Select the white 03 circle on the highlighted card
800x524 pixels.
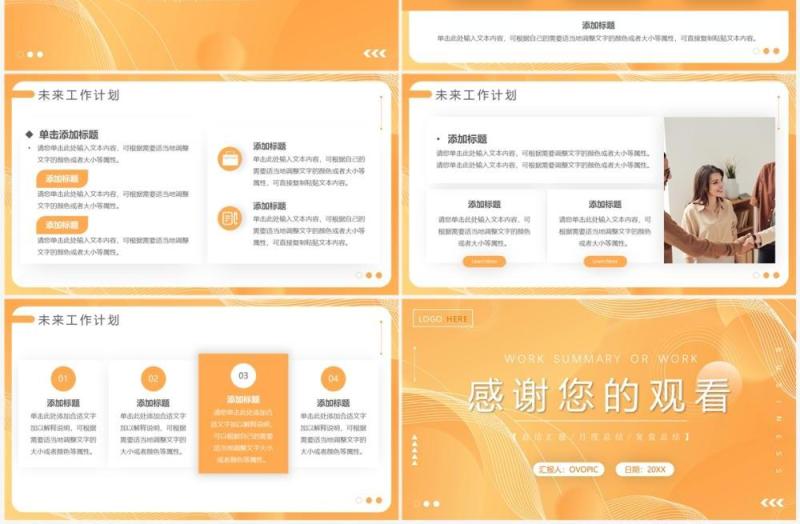coord(243,376)
